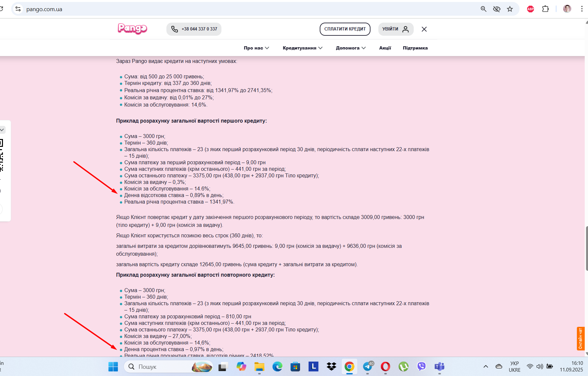Open Telegram from the taskbar
Screen dimensions: 588x376
pyautogui.click(x=368, y=366)
